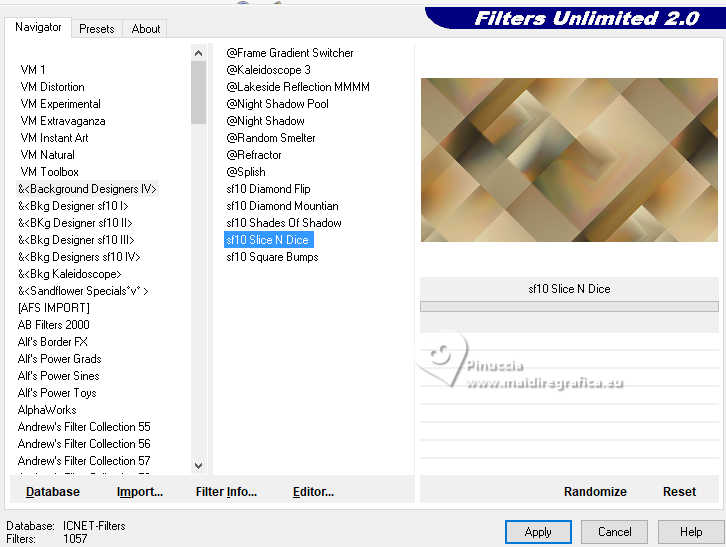The width and height of the screenshot is (726, 547).
Task: Click the sf10 Slice N Dice title bar
Action: [569, 289]
